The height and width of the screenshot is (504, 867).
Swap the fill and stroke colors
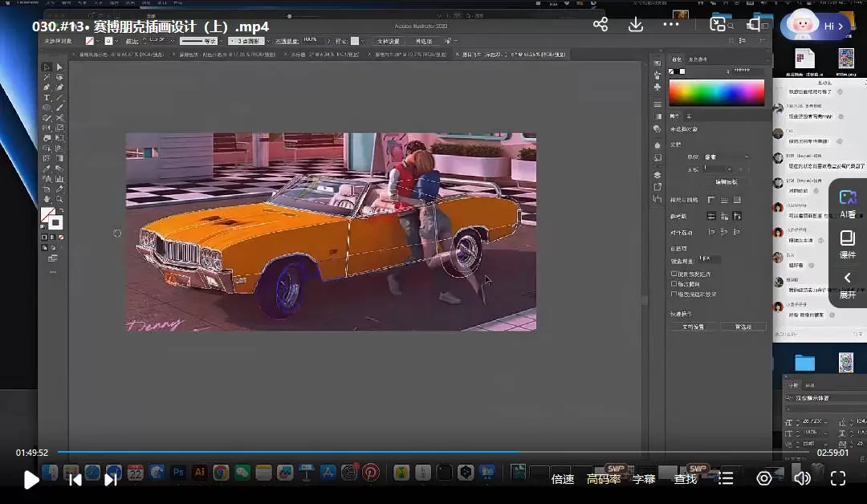tap(61, 210)
